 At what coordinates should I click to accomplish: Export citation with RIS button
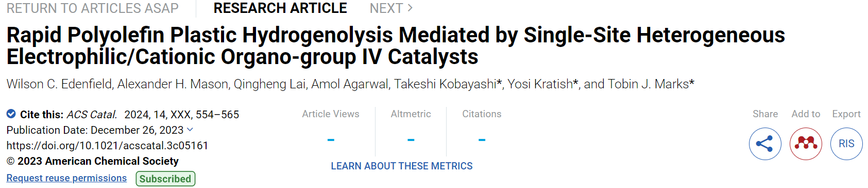tap(846, 144)
